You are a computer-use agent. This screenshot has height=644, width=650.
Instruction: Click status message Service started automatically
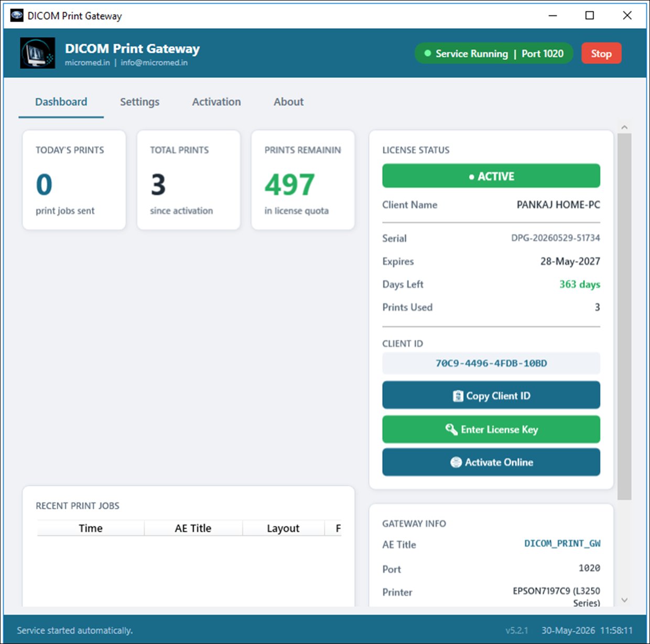[x=74, y=630]
